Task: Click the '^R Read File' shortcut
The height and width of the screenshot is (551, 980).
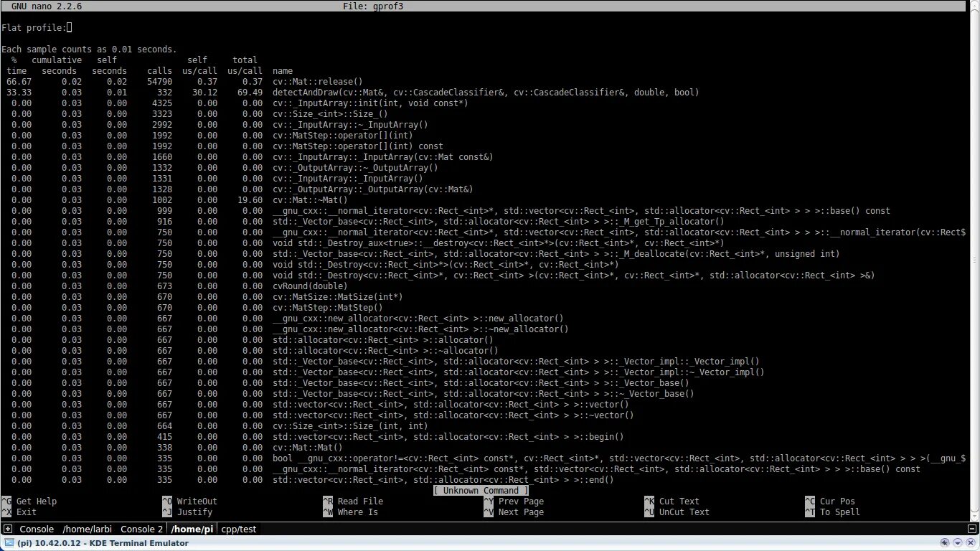Action: pyautogui.click(x=353, y=501)
